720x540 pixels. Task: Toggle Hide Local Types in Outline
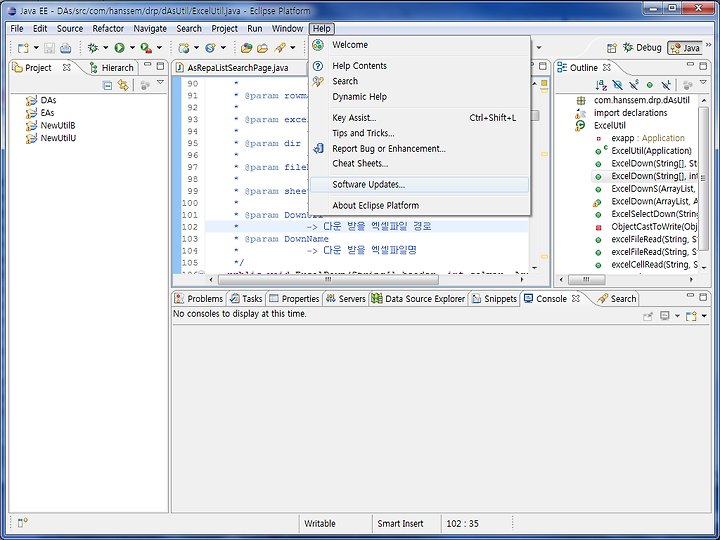(666, 85)
